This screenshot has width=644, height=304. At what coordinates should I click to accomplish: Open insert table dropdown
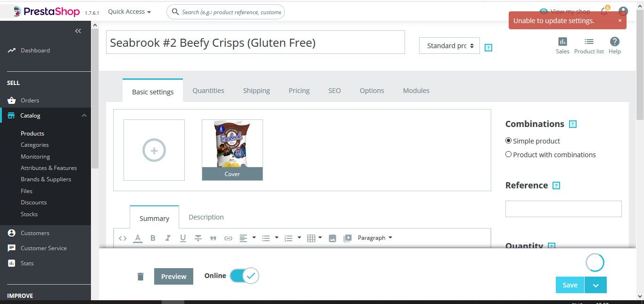[x=315, y=238]
